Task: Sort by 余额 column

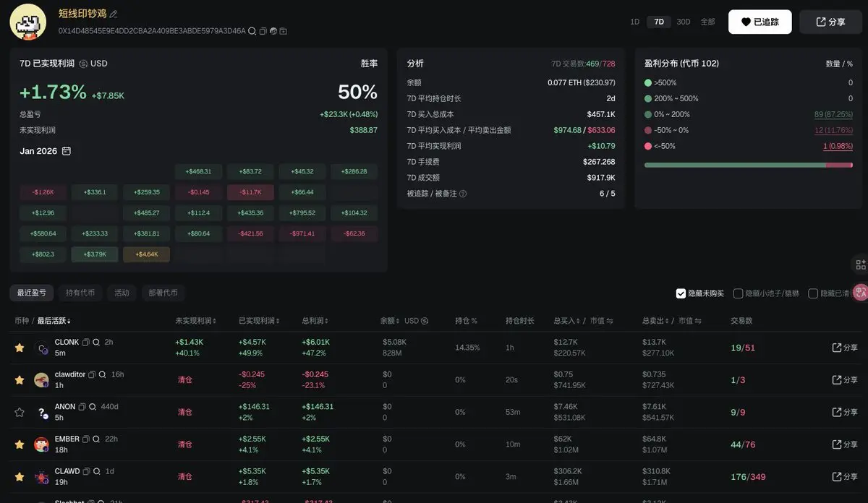Action: click(x=391, y=321)
